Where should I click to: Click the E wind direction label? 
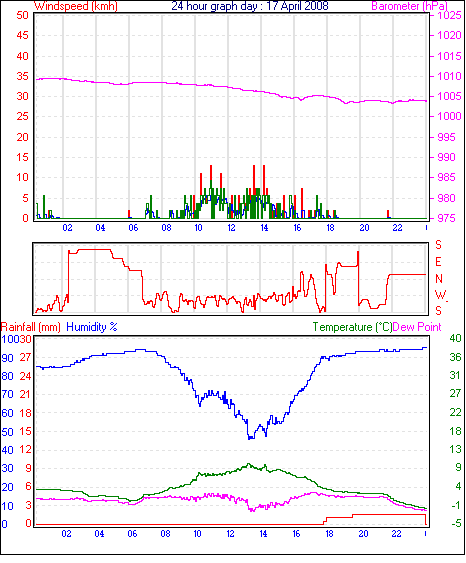coord(438,262)
